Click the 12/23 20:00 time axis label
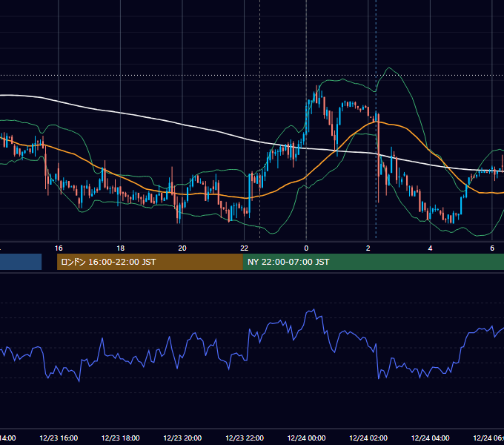The image size is (504, 445). coord(182,438)
